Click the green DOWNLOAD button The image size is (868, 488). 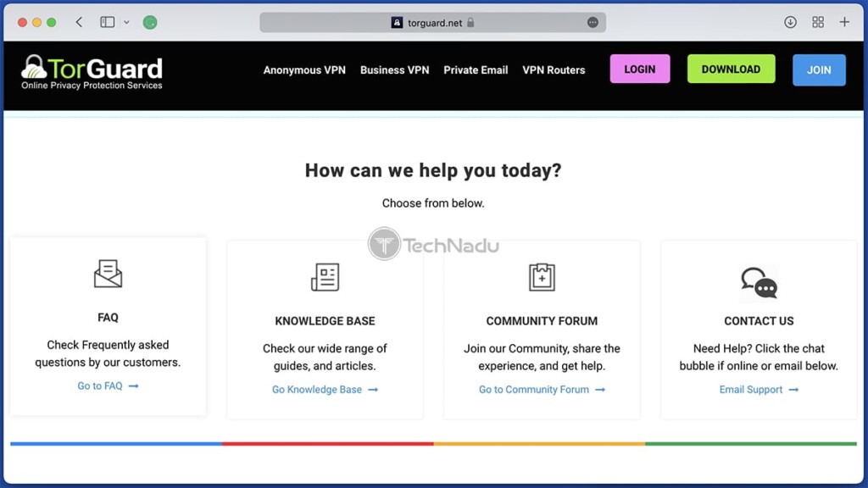coord(732,69)
